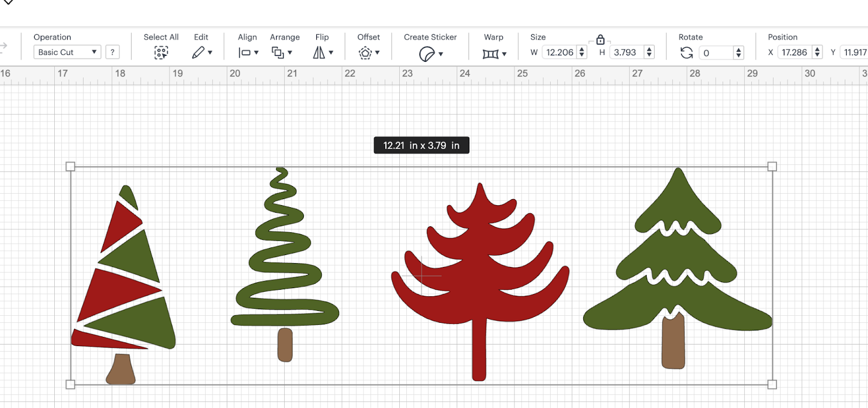This screenshot has width=868, height=408.
Task: Click the Create Sticker icon
Action: [427, 54]
